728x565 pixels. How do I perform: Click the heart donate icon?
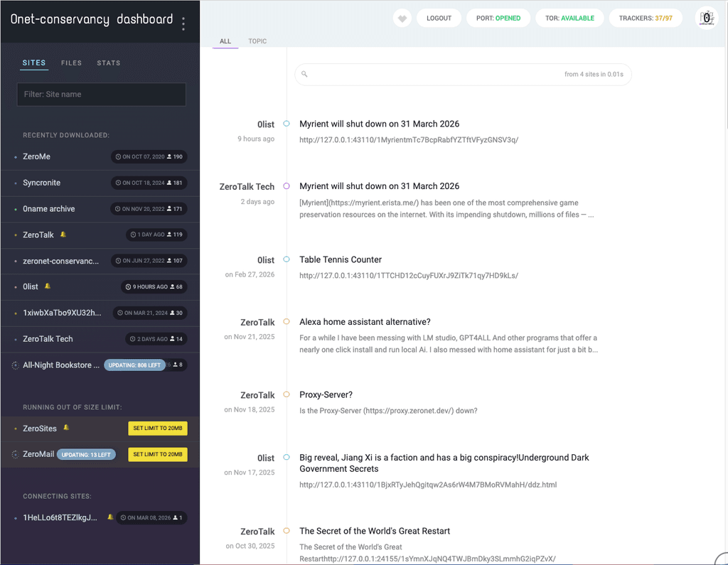402,18
